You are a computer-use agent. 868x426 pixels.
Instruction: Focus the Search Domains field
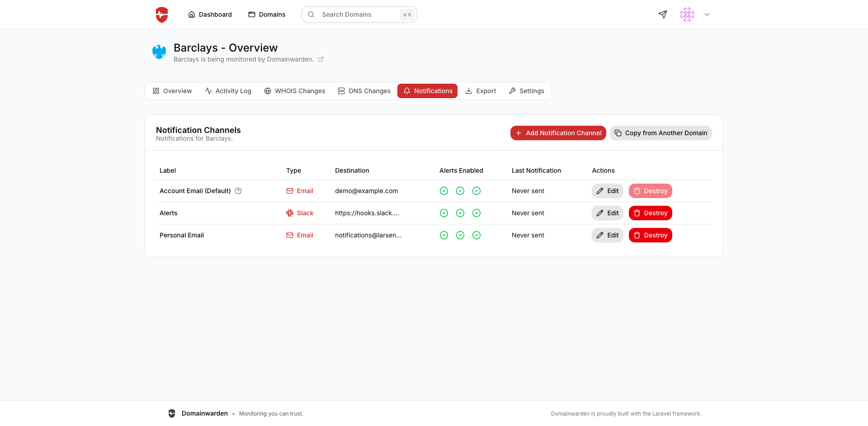(x=359, y=14)
